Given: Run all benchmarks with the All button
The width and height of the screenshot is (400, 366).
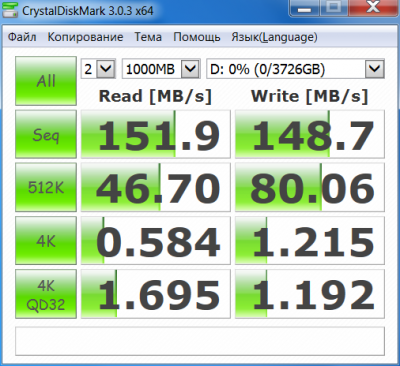Looking at the screenshot, I should (x=46, y=81).
